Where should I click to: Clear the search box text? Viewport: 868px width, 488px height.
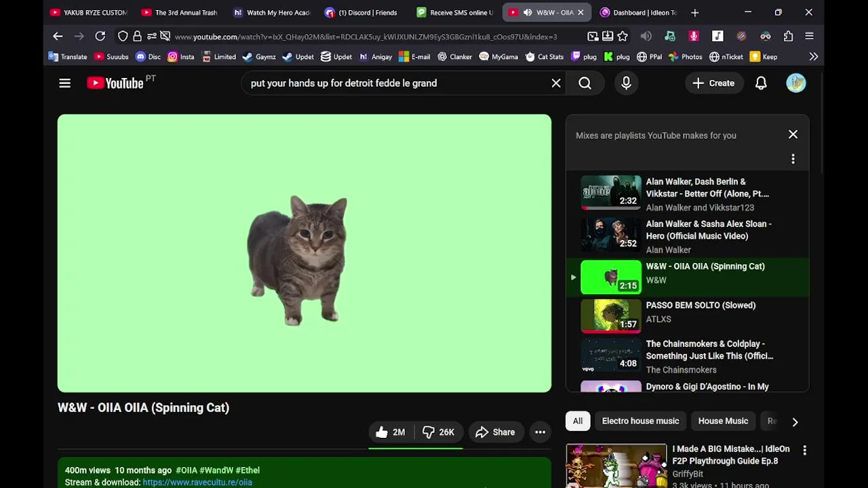pyautogui.click(x=556, y=83)
